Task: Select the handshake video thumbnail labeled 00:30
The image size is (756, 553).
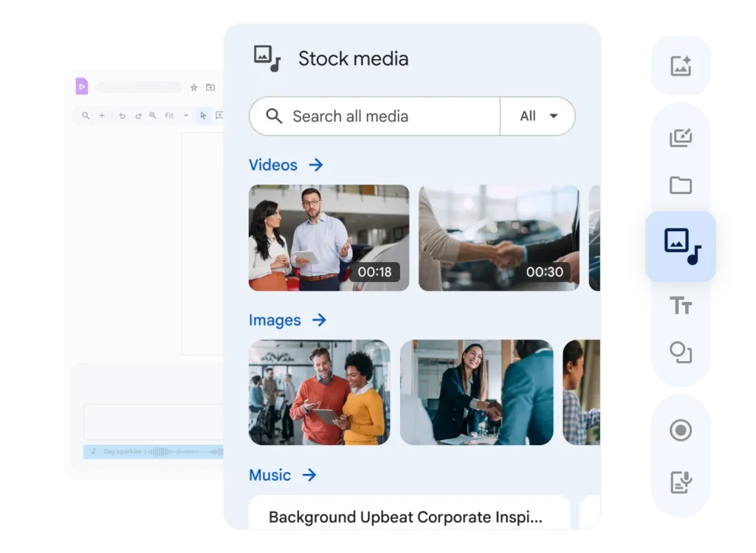Action: 498,237
